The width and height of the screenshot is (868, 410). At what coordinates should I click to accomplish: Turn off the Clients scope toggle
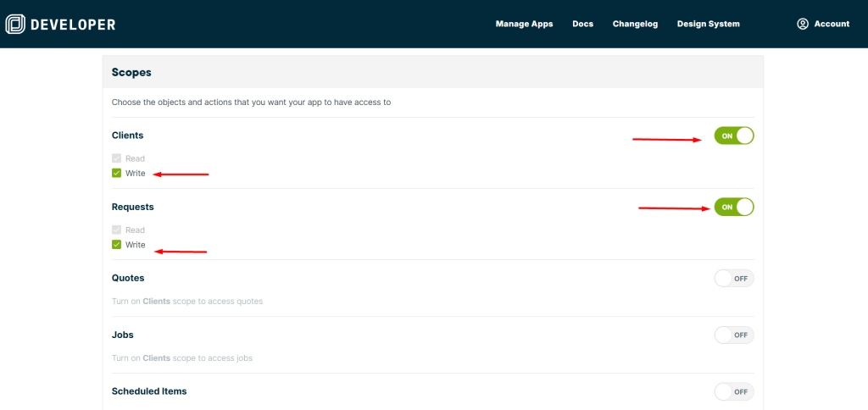pyautogui.click(x=733, y=136)
